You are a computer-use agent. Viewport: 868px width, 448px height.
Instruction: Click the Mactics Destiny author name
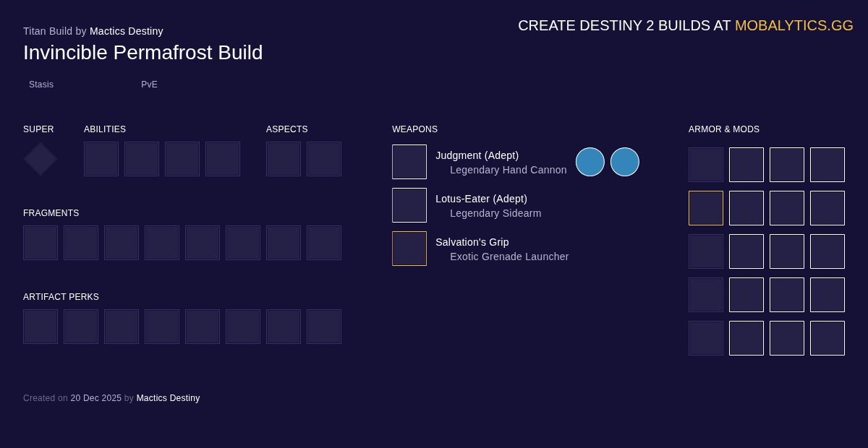coord(127,31)
